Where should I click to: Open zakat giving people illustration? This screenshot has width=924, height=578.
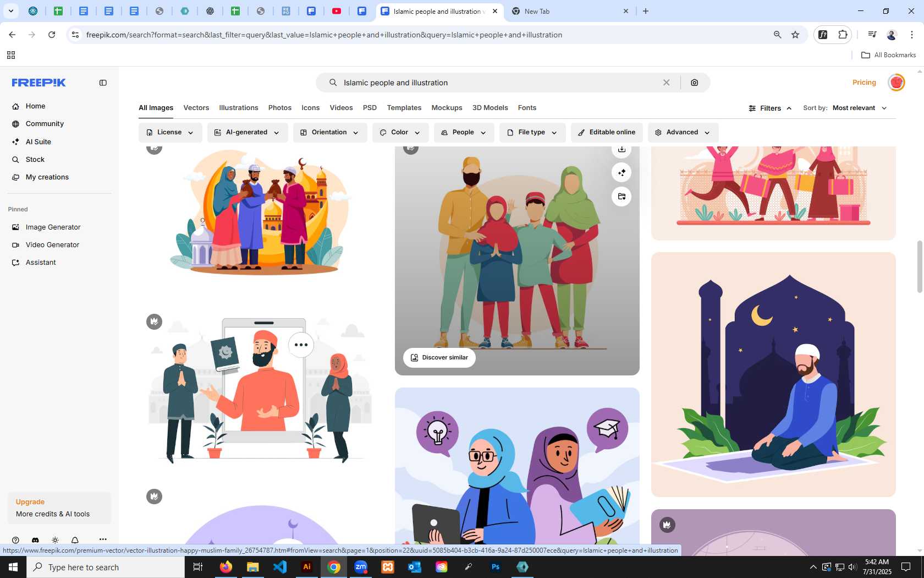pos(260,215)
